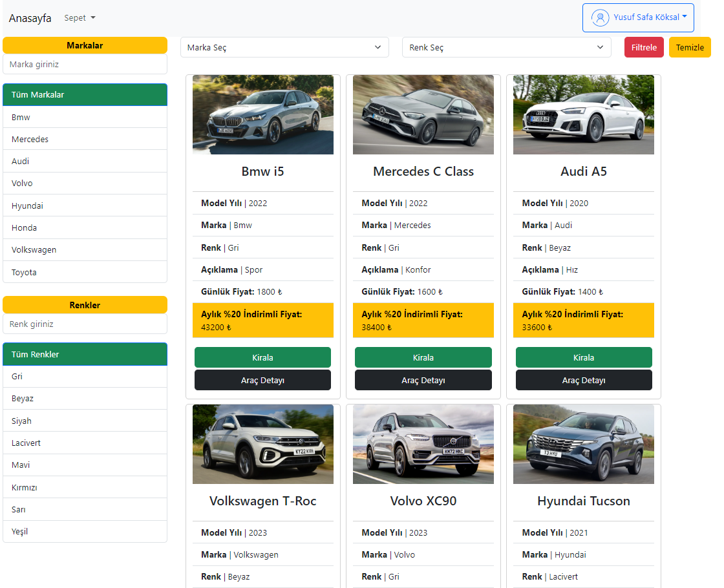
Task: Select Toyota in brand list
Action: pyautogui.click(x=85, y=272)
